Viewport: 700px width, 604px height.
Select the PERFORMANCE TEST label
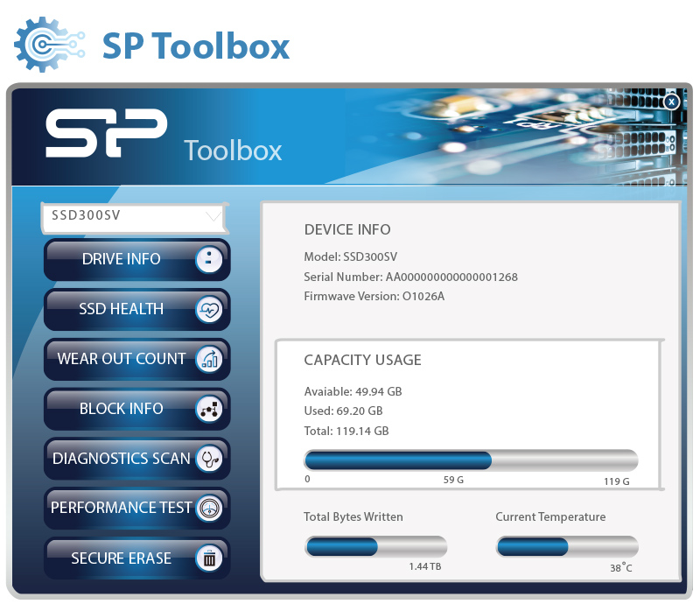121,508
